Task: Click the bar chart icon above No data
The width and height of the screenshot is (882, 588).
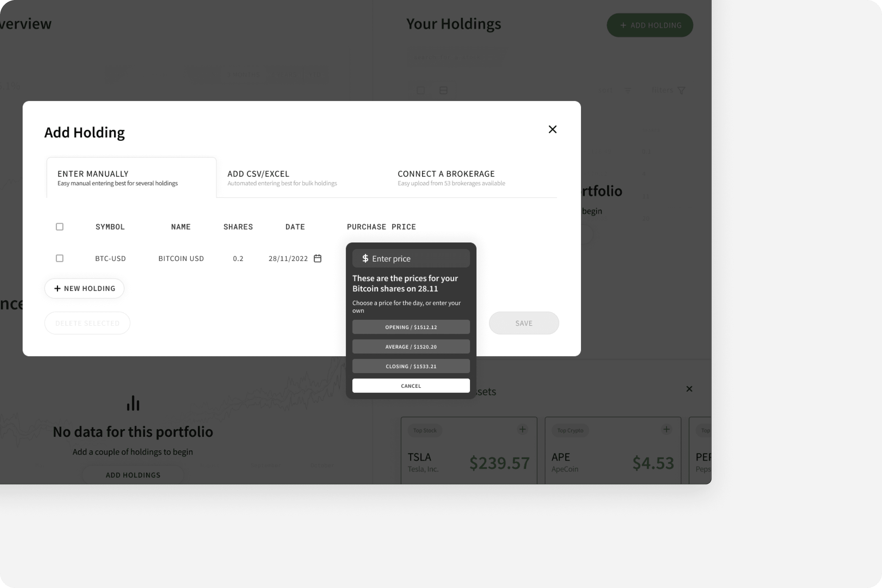Action: (133, 403)
